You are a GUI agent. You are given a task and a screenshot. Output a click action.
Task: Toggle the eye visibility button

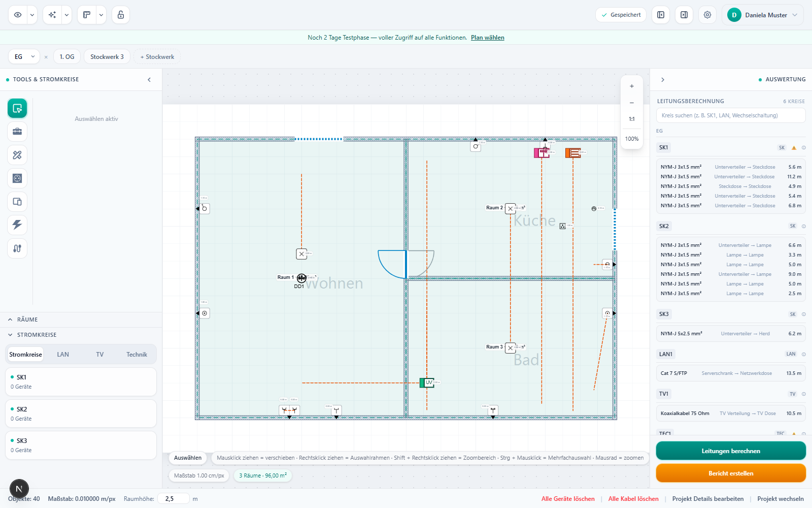(18, 15)
